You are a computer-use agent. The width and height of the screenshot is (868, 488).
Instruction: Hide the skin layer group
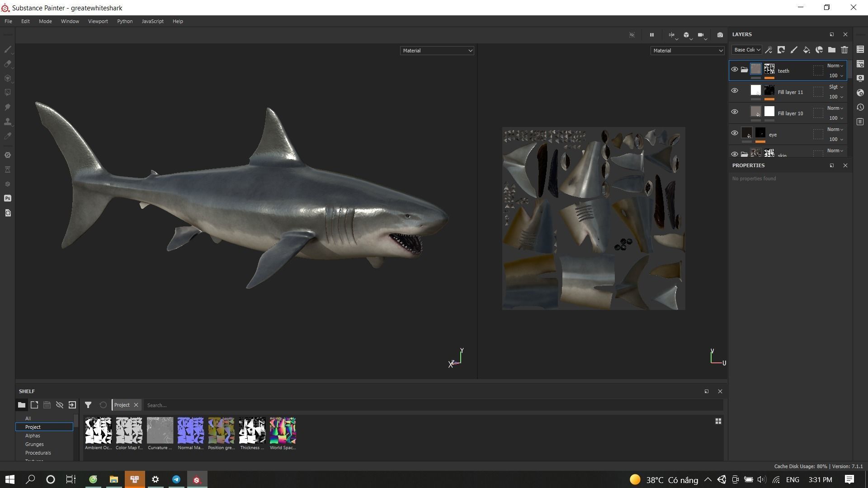click(735, 154)
